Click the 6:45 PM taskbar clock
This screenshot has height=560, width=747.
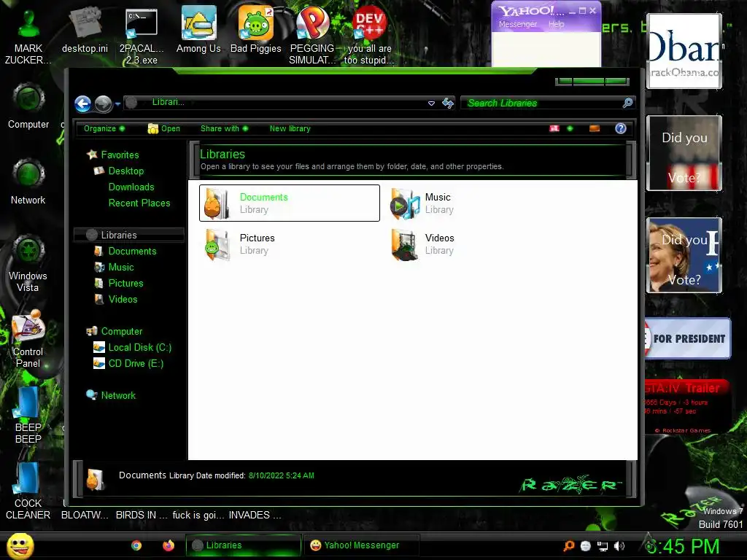[x=683, y=547]
